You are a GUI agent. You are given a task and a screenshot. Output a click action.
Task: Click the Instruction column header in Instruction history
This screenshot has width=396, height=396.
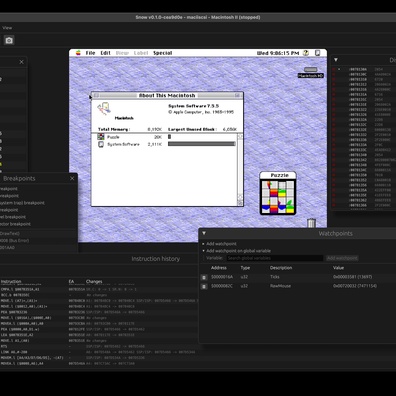coord(11,281)
